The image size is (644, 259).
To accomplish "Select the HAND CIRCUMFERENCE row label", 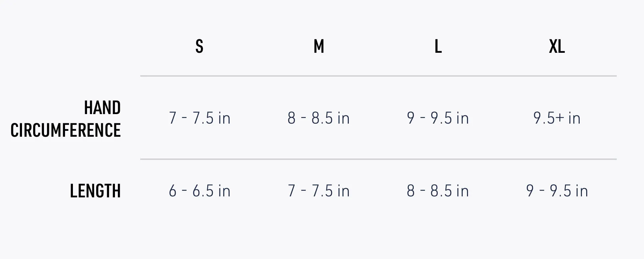I will click(x=66, y=119).
